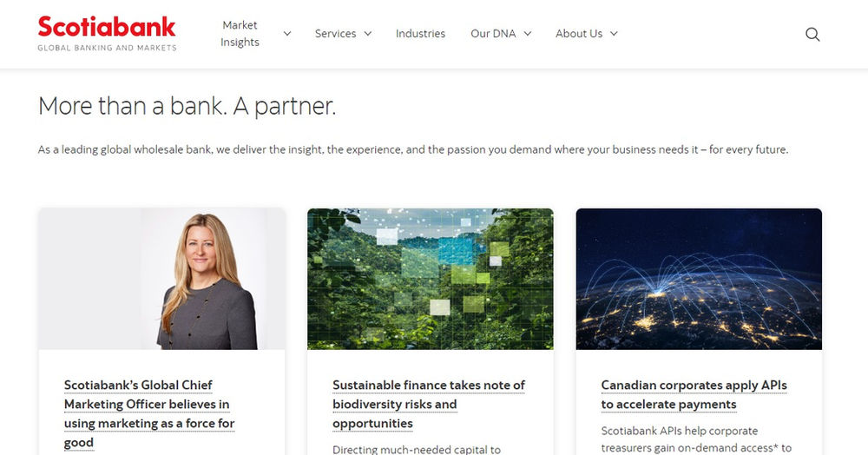868x455 pixels.
Task: Click the 'More than a bank' heading
Action: click(187, 107)
